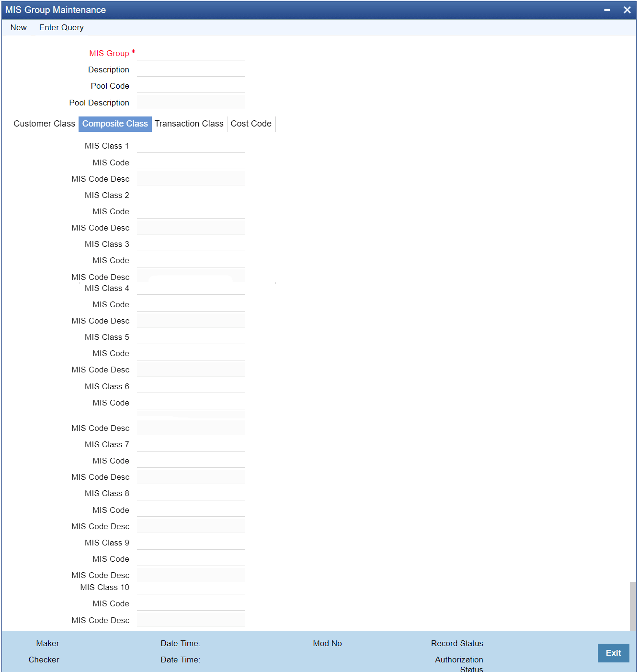Focus the MIS Group input field

[x=191, y=53]
